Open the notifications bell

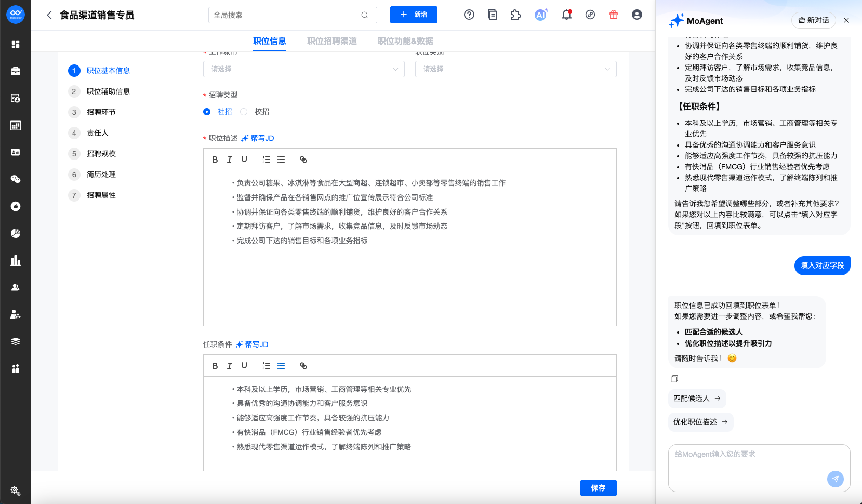[x=567, y=15]
